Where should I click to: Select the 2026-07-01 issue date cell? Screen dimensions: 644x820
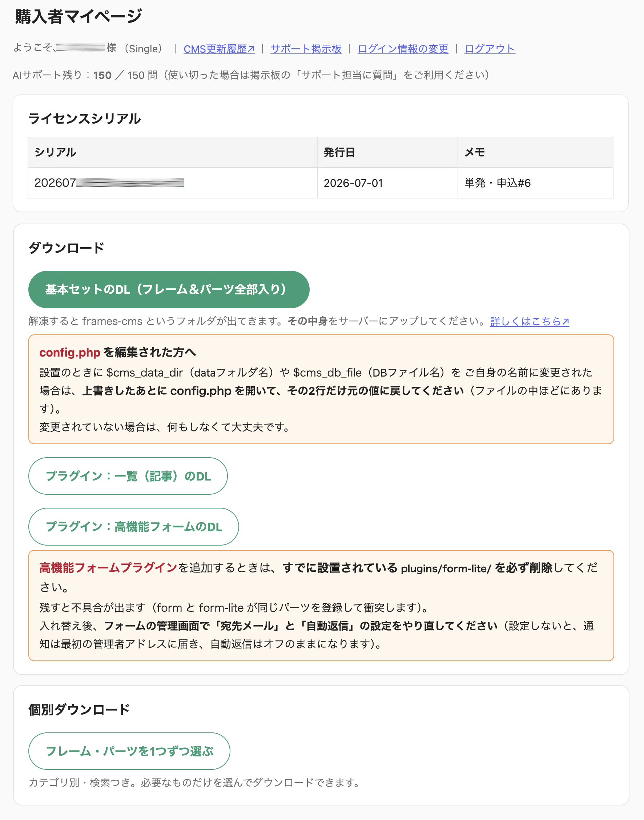click(x=387, y=183)
